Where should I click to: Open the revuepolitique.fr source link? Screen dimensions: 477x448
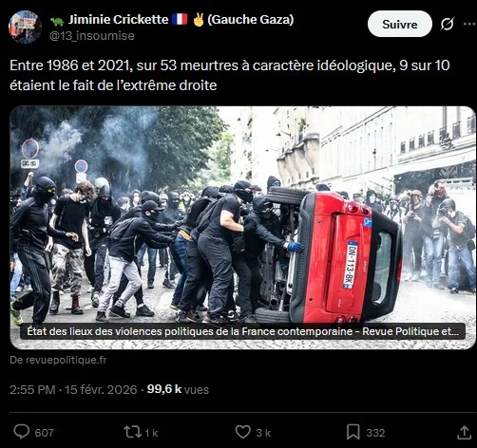[x=58, y=360]
